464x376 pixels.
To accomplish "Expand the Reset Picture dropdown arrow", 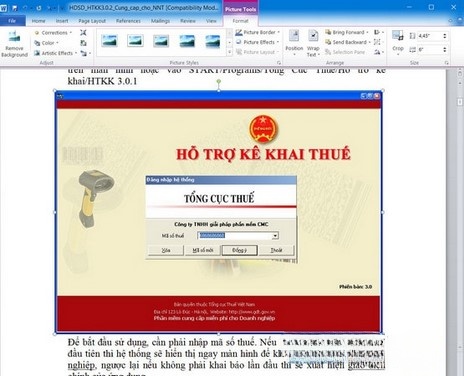I will point(90,53).
